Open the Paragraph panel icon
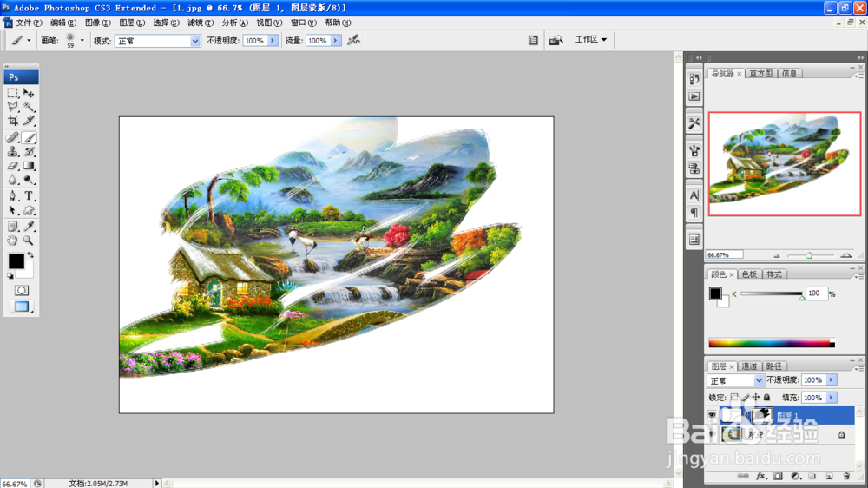868x488 pixels. (694, 213)
